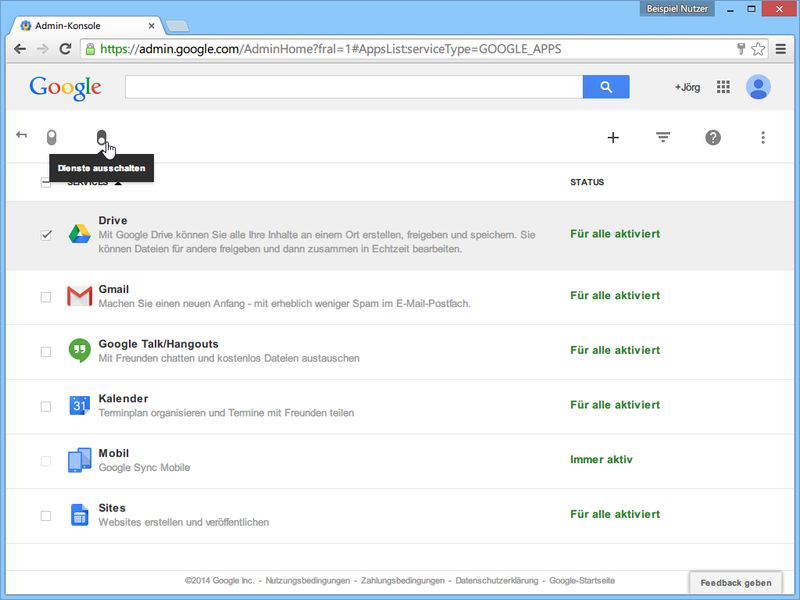
Task: Click the Google Drive icon
Action: coord(80,234)
